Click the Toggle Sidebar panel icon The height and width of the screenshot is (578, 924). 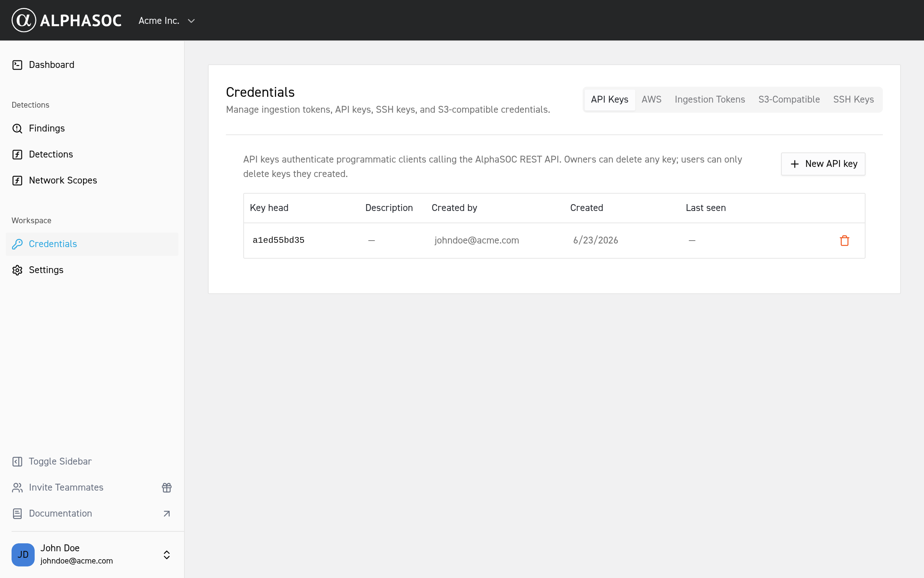point(17,461)
